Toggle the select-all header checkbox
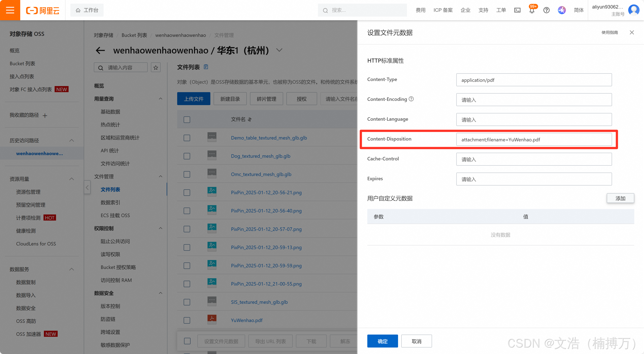 tap(187, 119)
